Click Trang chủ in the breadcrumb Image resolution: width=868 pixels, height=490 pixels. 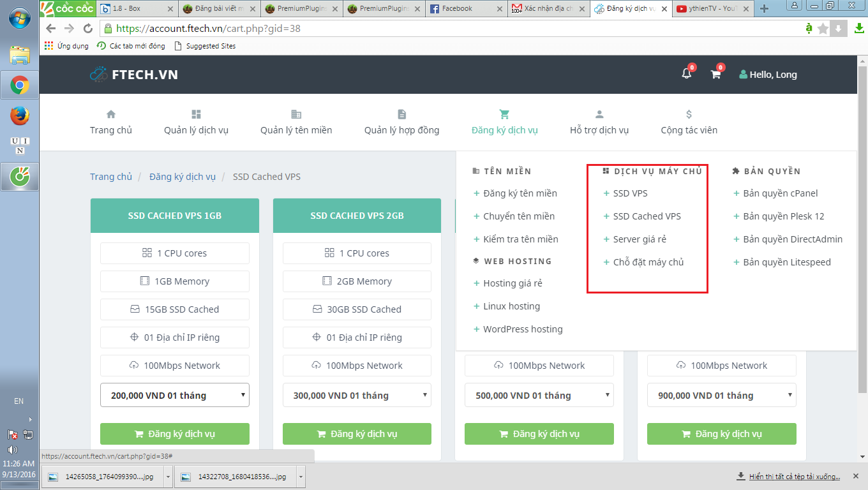[x=111, y=177]
